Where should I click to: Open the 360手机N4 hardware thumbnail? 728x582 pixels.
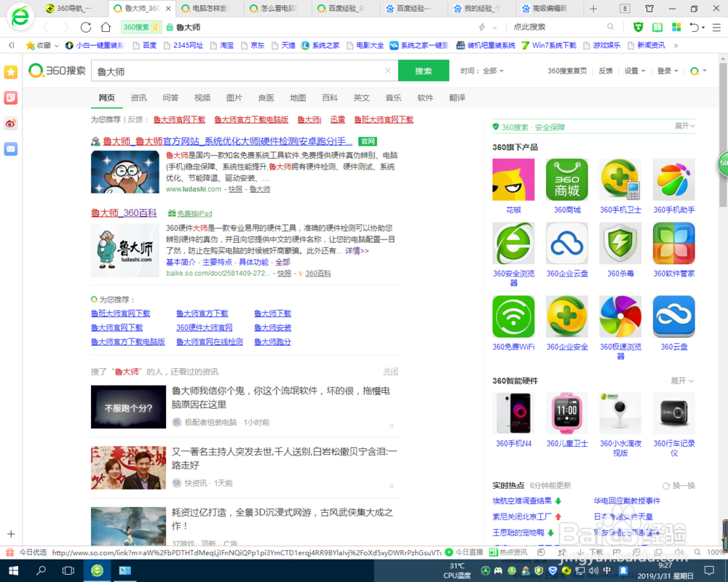pos(513,413)
